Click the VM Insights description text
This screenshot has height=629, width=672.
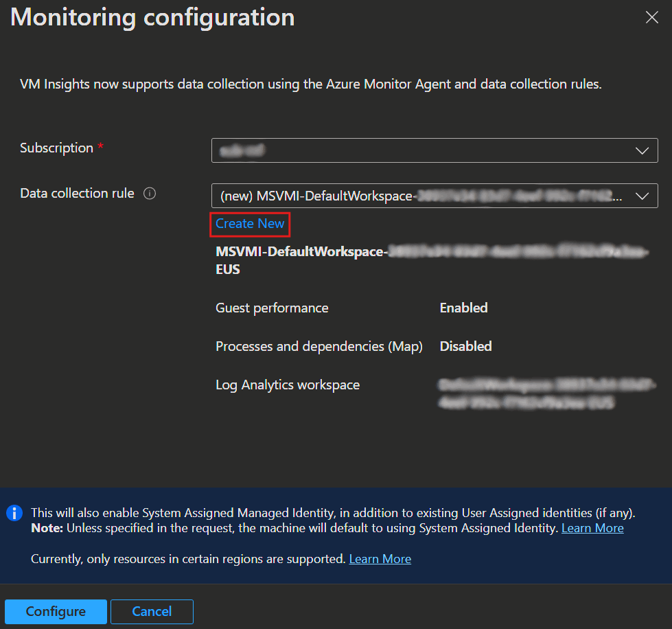tap(311, 84)
